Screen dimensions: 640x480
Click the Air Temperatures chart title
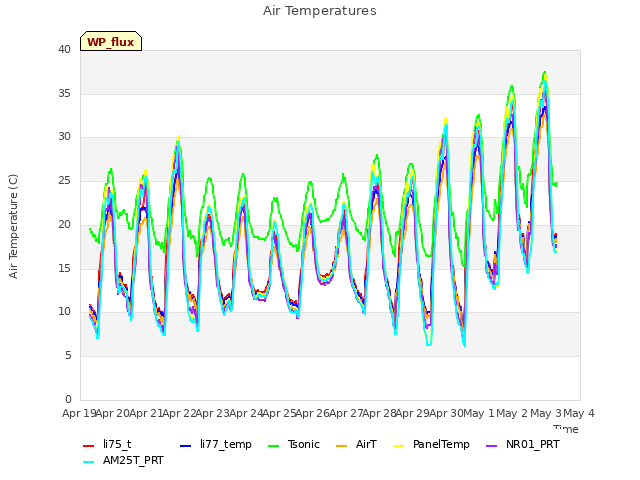tap(320, 11)
